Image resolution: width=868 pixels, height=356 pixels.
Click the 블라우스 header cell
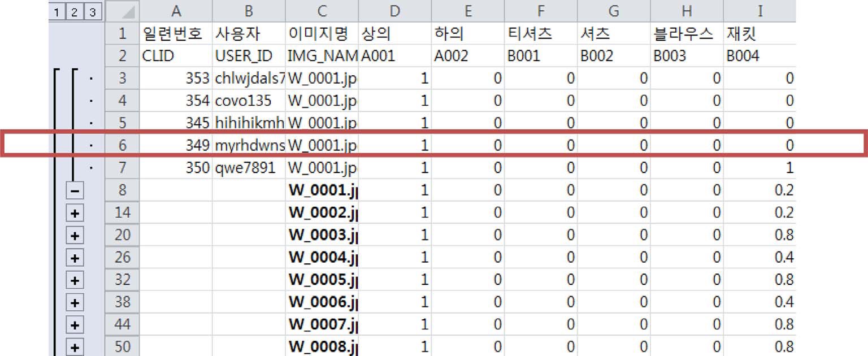[x=687, y=34]
